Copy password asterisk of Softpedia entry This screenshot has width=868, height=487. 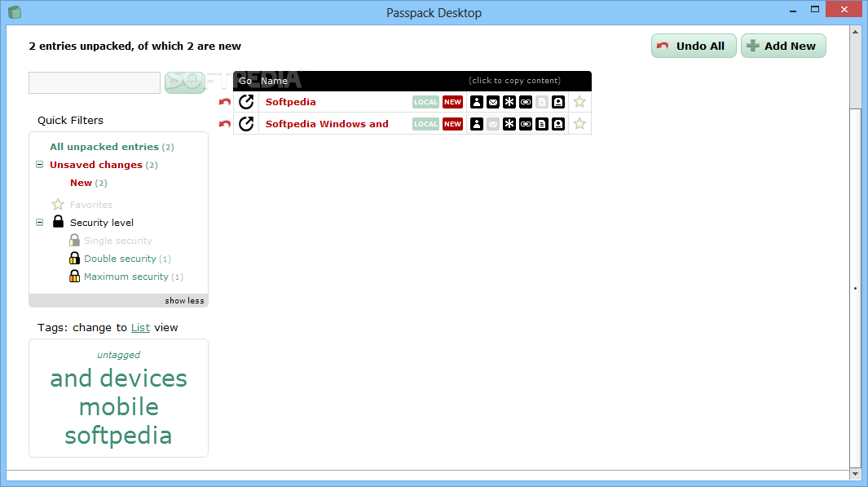click(x=509, y=102)
